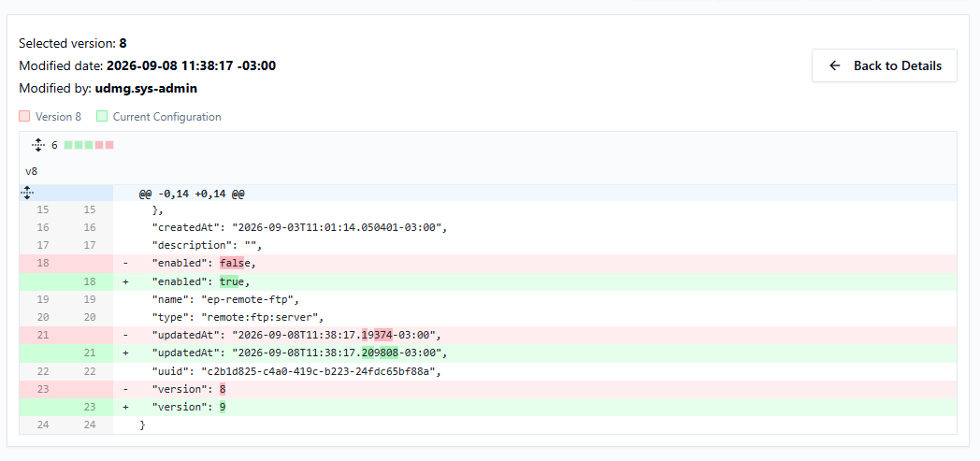The image size is (980, 461).
Task: Click the Modified by udmg.sys-admin text
Action: 108,89
